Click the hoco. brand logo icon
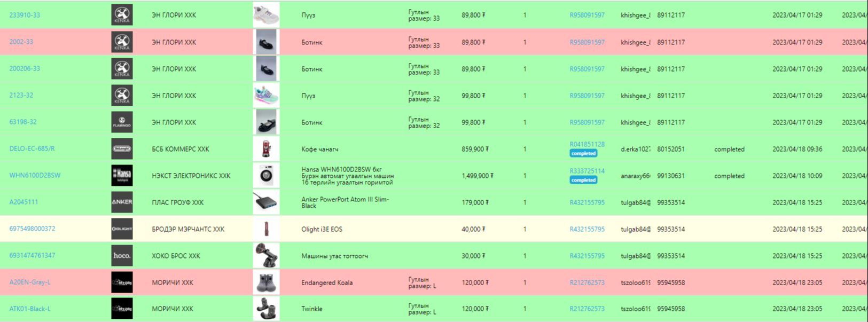 tap(122, 256)
